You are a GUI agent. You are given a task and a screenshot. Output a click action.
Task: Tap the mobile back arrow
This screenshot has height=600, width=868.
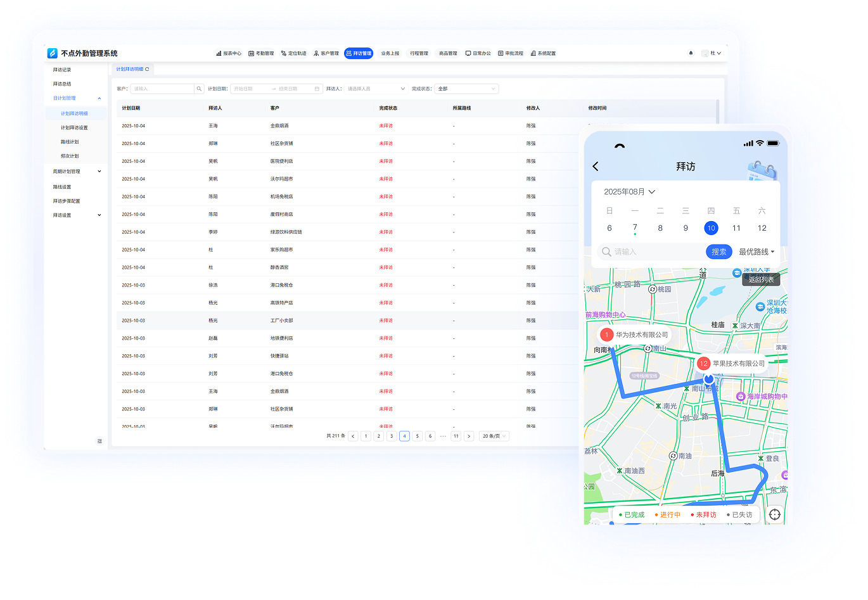coord(596,166)
